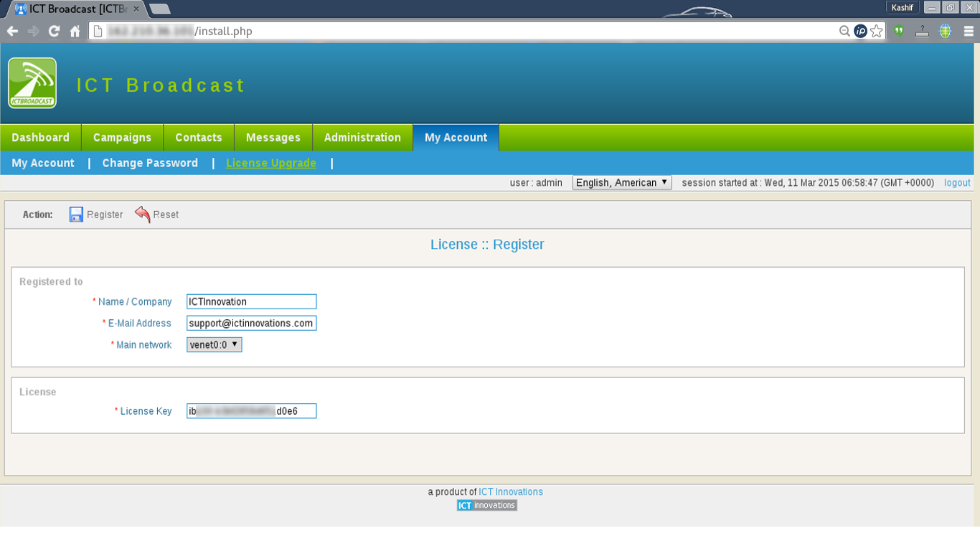The height and width of the screenshot is (551, 980).
Task: Go back with browser back arrow
Action: pos(12,31)
